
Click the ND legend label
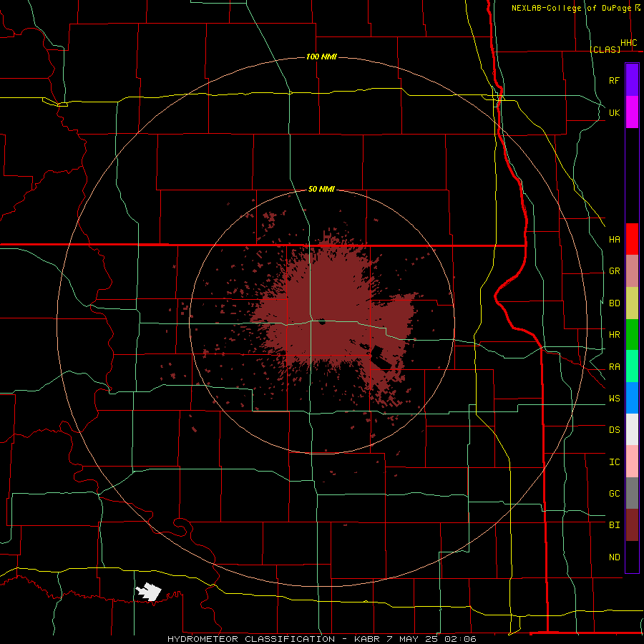614,557
